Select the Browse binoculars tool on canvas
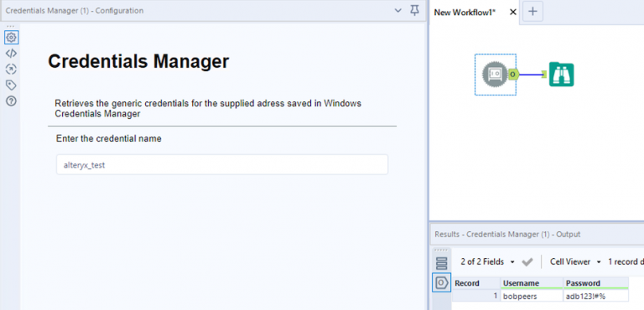644x310 pixels. pos(562,75)
